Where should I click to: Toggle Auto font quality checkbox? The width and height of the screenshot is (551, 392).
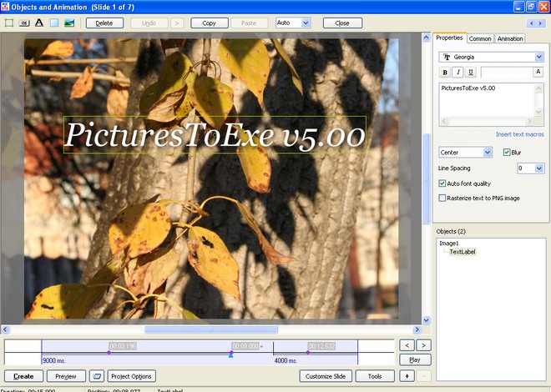[x=442, y=183]
